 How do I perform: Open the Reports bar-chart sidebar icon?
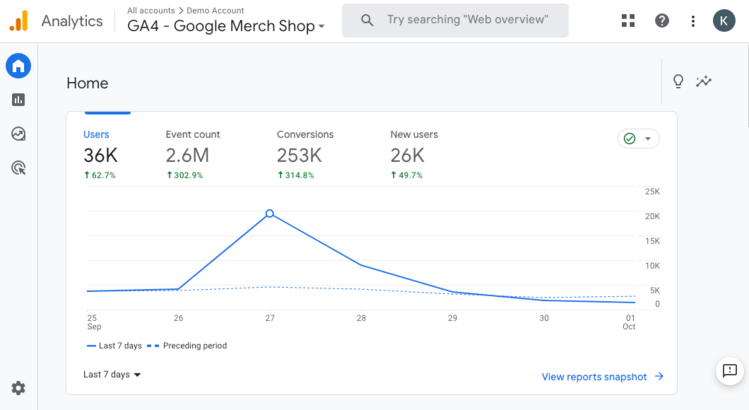point(18,100)
